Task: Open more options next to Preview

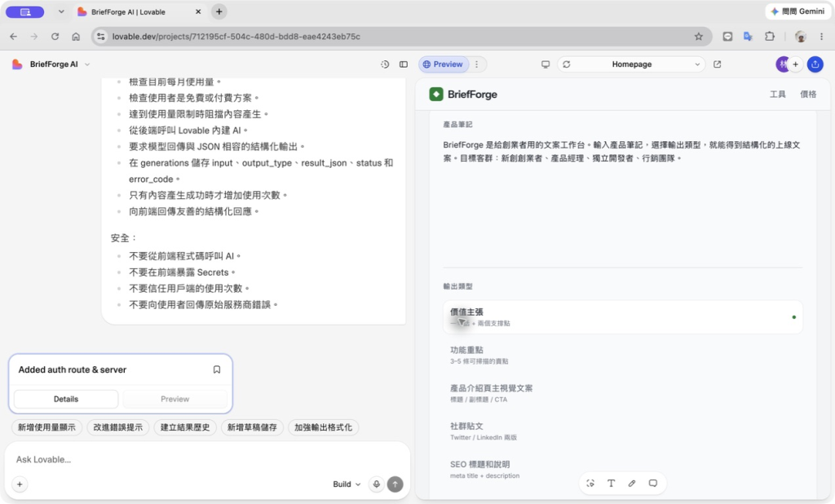Action: 476,64
